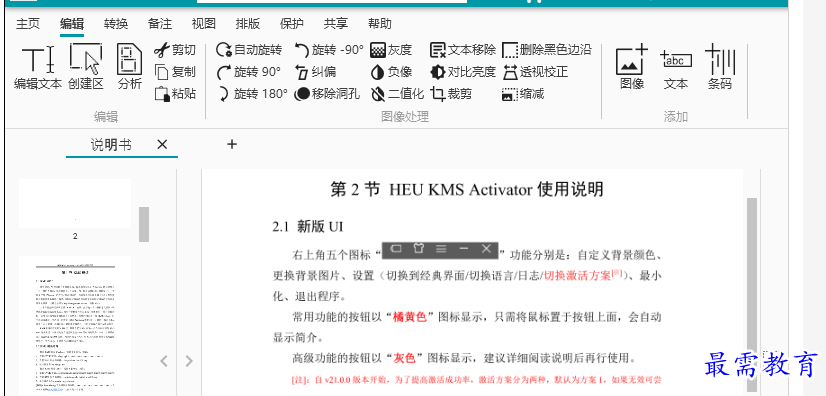Viewport: 826px width, 396px height.
Task: Rotate page with 旋转 -90°
Action: pyautogui.click(x=329, y=50)
